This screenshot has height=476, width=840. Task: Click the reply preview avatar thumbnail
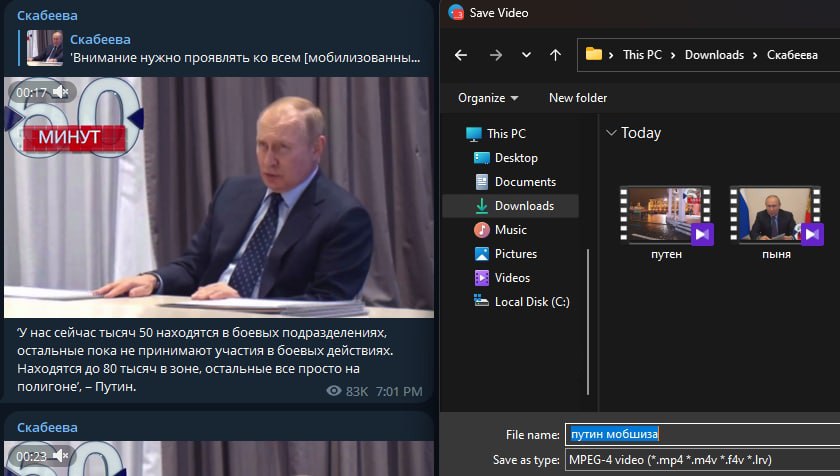coord(44,48)
